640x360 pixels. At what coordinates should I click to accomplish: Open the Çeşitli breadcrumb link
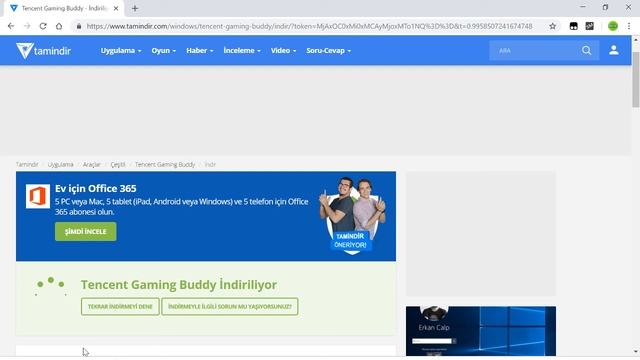pyautogui.click(x=118, y=164)
